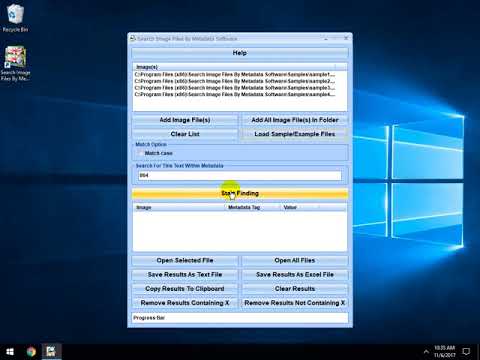Click Open Selected File
The width and height of the screenshot is (480, 360).
pyautogui.click(x=185, y=260)
